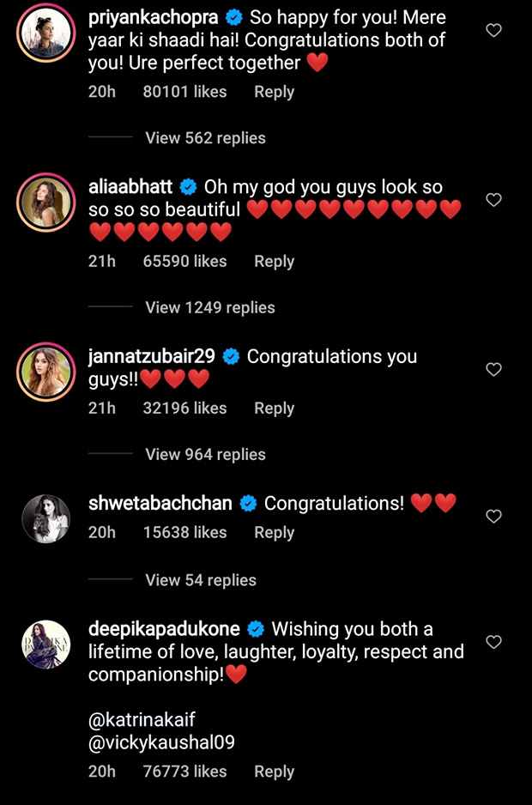The image size is (532, 805).
Task: Like deepikapadukone's comment with heart icon
Action: coord(493,642)
